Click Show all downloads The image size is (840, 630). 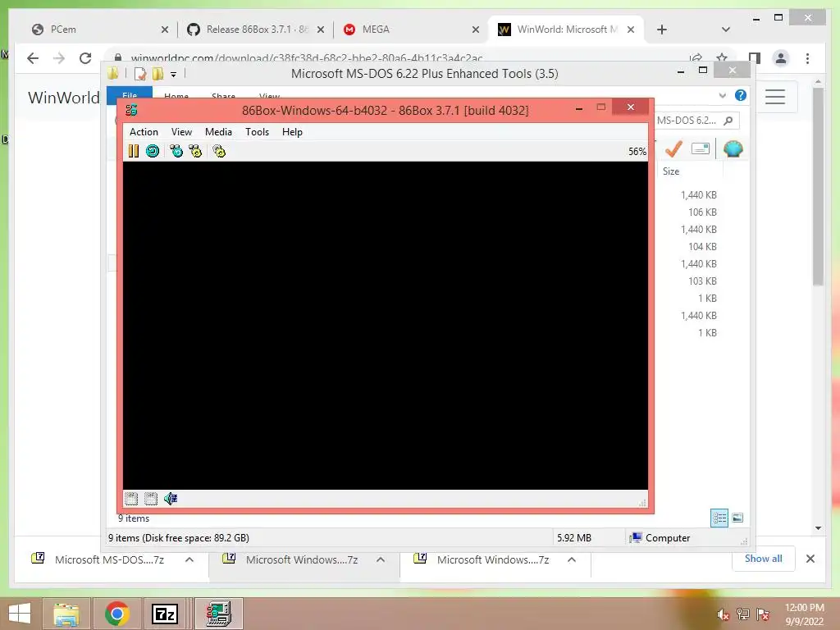pos(764,558)
